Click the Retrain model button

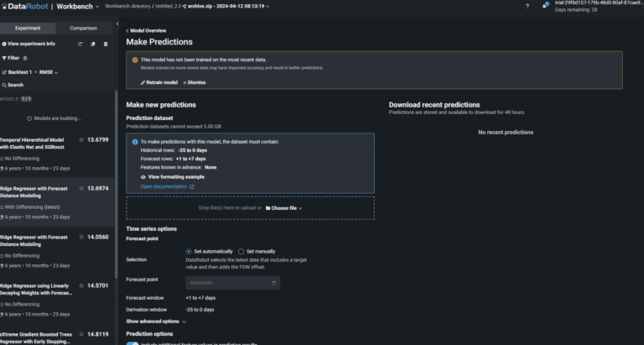click(158, 82)
